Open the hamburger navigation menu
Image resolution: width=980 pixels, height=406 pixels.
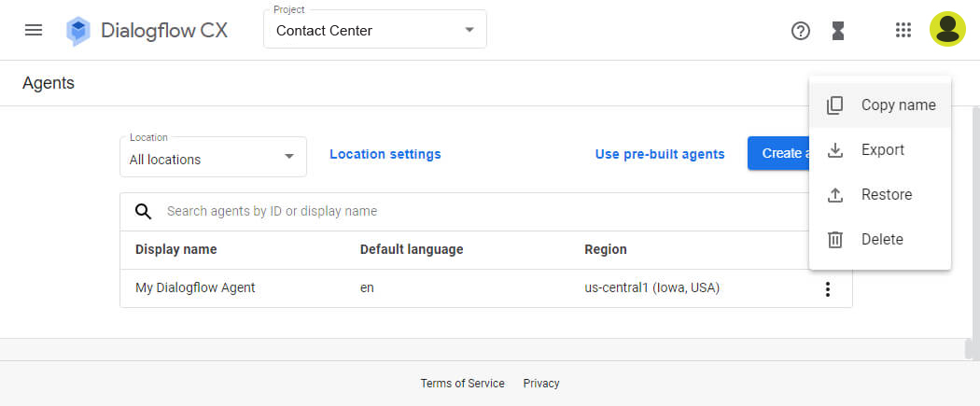pos(33,30)
